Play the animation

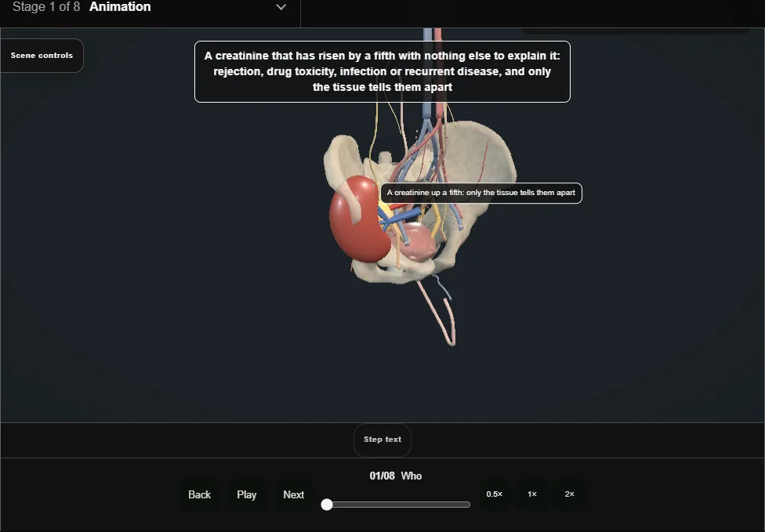(246, 495)
